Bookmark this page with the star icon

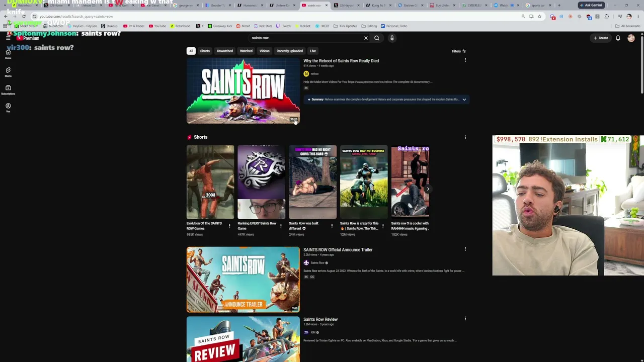(x=539, y=17)
